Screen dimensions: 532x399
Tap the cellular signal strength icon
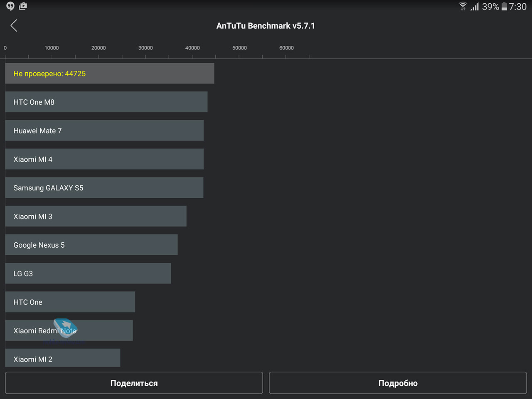[x=475, y=7]
